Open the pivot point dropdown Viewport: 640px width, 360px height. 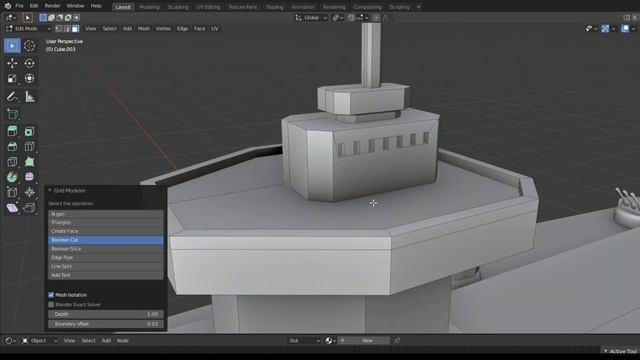[x=337, y=18]
